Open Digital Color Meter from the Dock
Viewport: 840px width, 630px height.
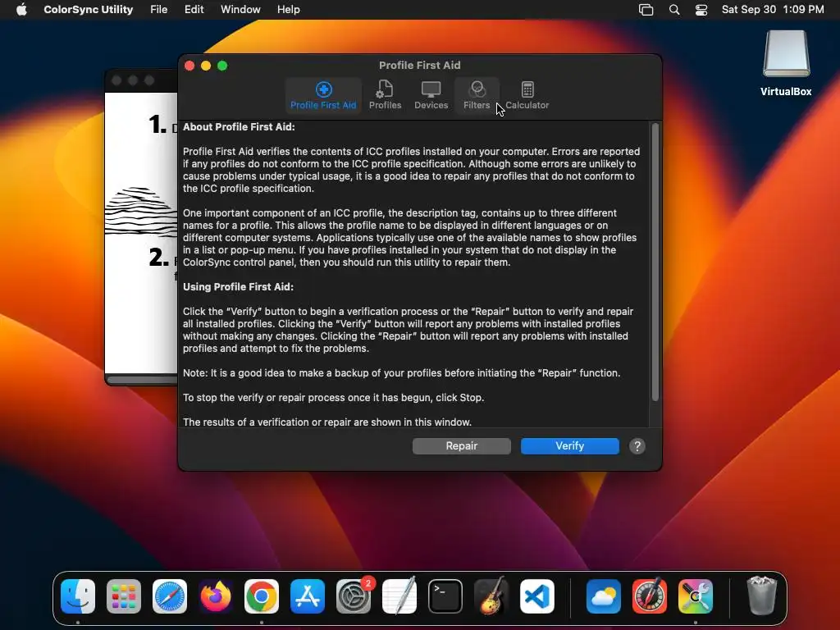tap(650, 596)
